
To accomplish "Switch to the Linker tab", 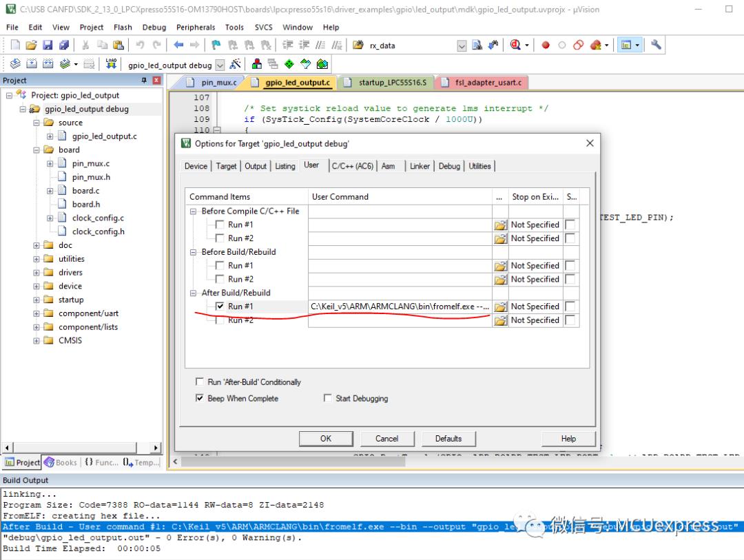I will coord(420,166).
